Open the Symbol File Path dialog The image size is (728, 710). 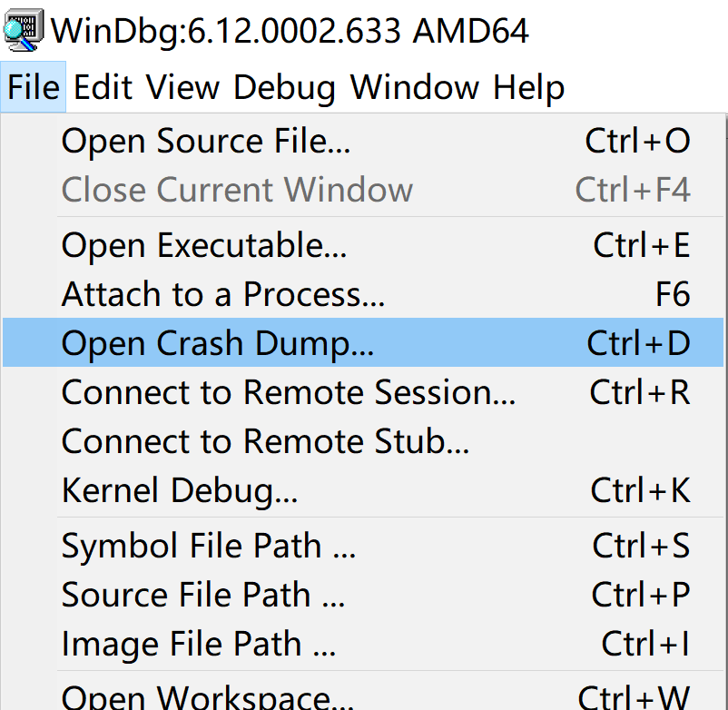click(209, 546)
